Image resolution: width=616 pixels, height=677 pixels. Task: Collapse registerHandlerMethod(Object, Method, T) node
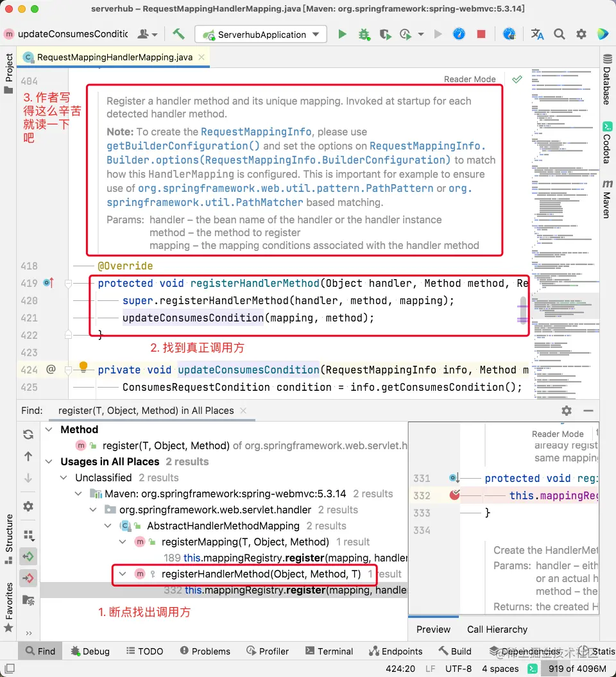(123, 574)
